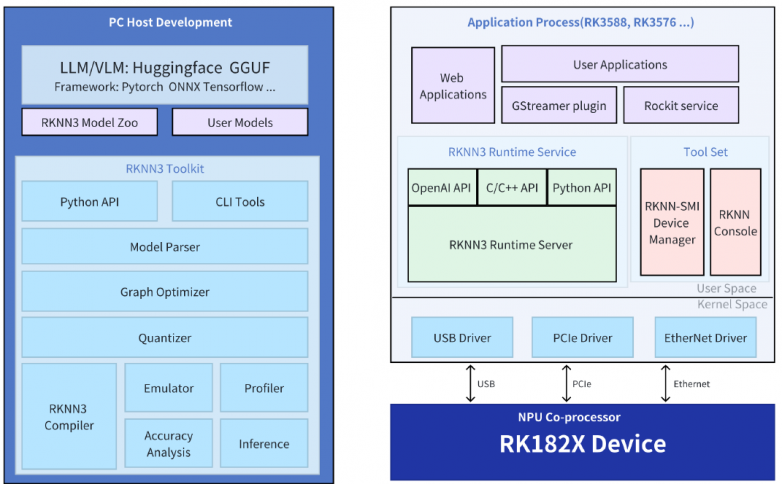The image size is (782, 484).
Task: Click the double-headed Ethernet arrow
Action: (665, 383)
